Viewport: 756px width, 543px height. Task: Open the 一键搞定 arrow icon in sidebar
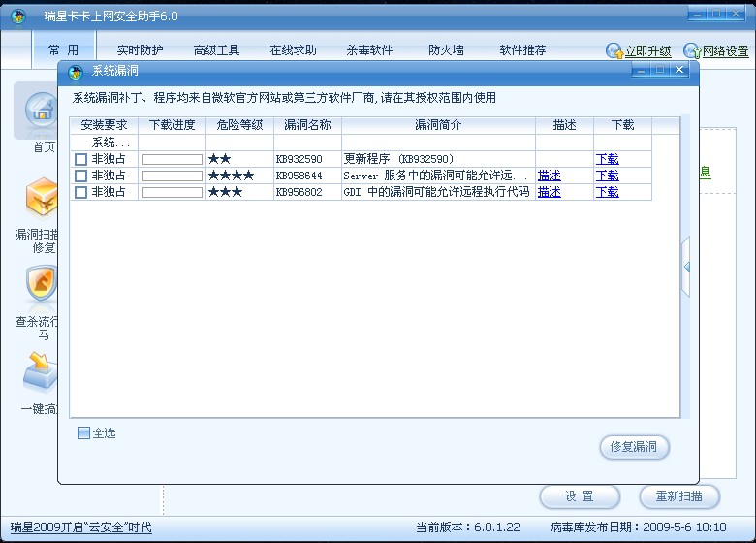click(x=41, y=370)
